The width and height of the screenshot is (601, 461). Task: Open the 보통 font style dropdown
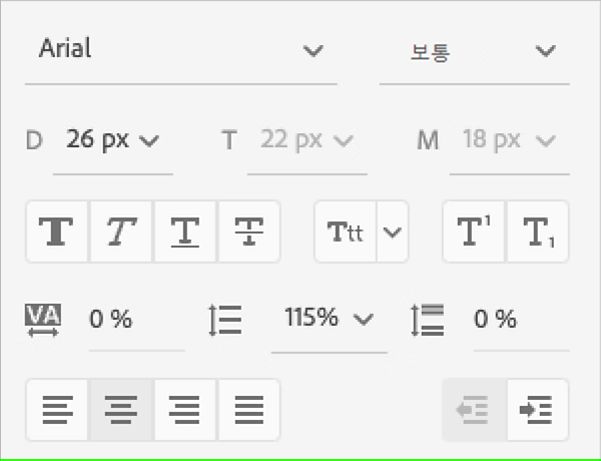[x=473, y=51]
